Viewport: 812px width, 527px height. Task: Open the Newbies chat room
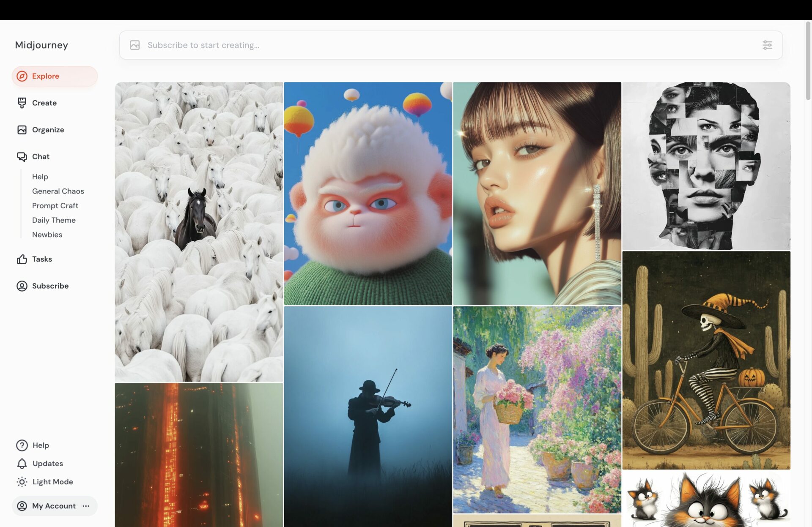click(47, 235)
